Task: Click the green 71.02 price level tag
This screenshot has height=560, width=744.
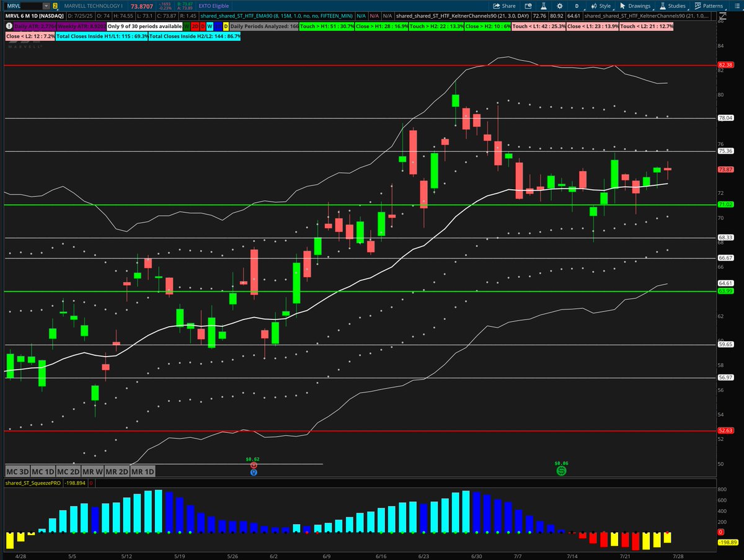Action: 725,204
